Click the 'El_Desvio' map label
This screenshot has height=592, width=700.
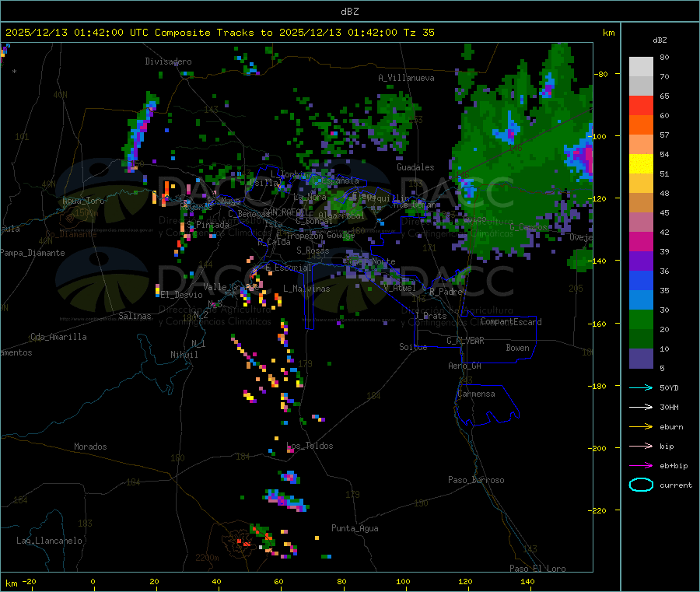coord(182,295)
